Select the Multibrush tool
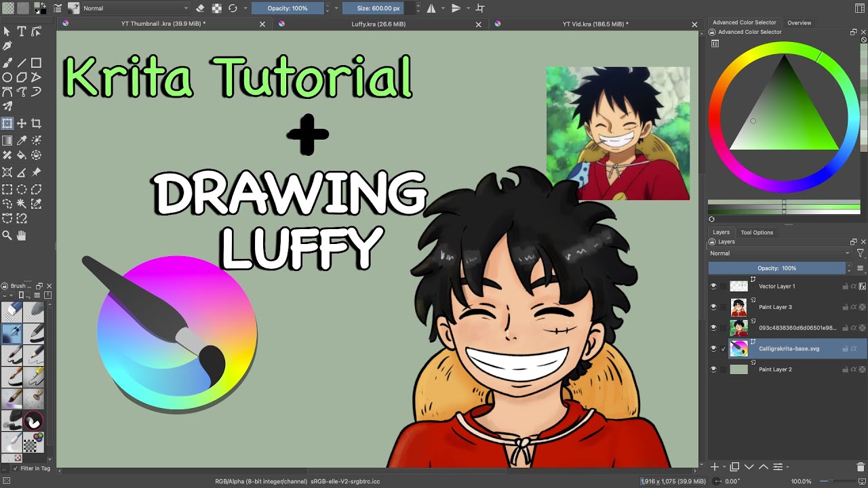The height and width of the screenshot is (488, 868). tap(7, 106)
